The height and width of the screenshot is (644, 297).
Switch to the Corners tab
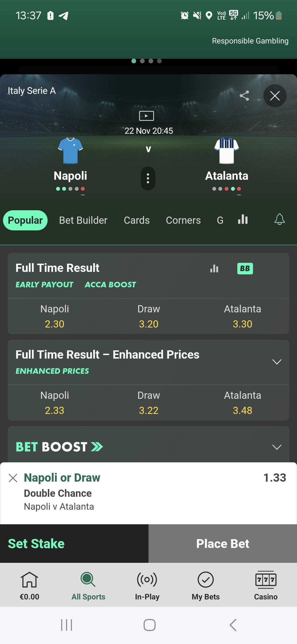[x=183, y=220]
